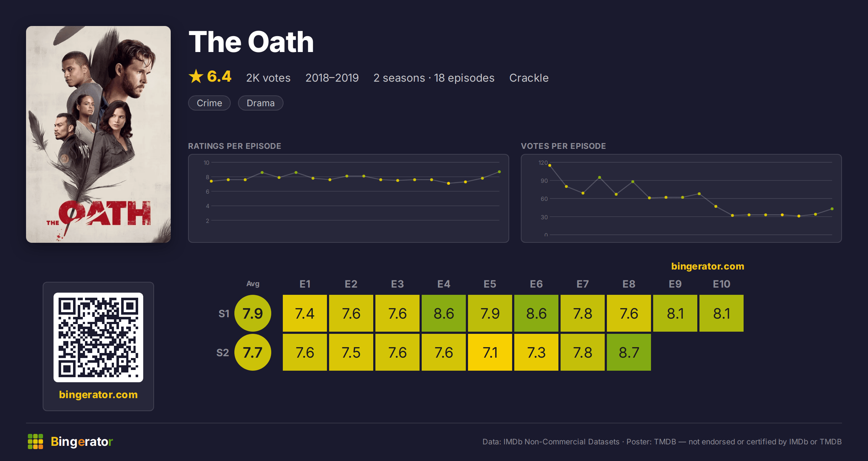Click the S2 E8 rating tile 8.7

[x=629, y=352]
